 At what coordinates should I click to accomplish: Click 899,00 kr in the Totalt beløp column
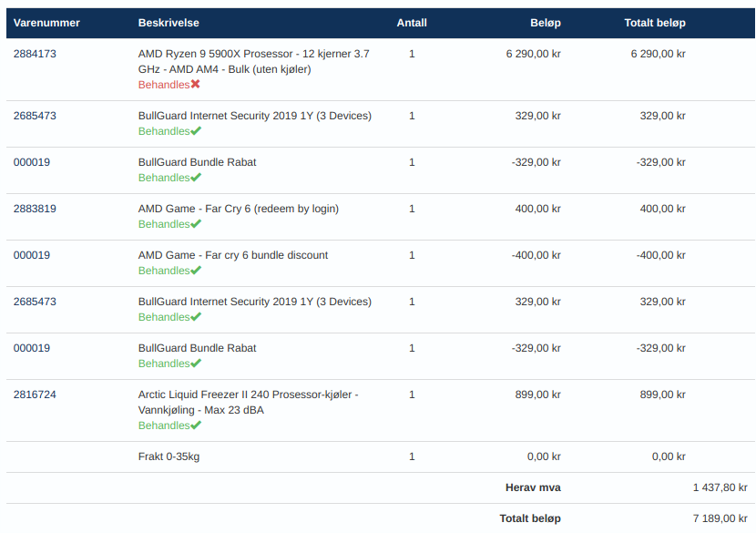pos(662,395)
